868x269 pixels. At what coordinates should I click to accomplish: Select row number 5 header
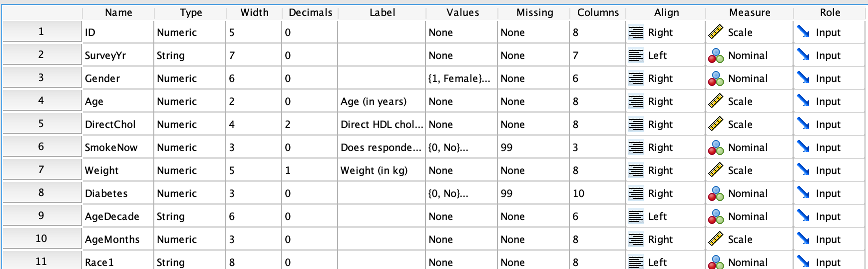(x=41, y=123)
